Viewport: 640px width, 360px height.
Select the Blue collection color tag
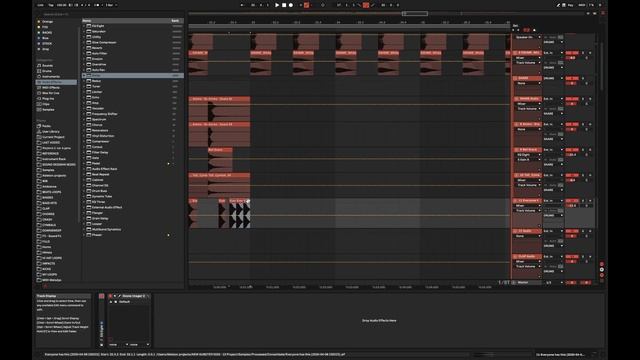(39, 38)
